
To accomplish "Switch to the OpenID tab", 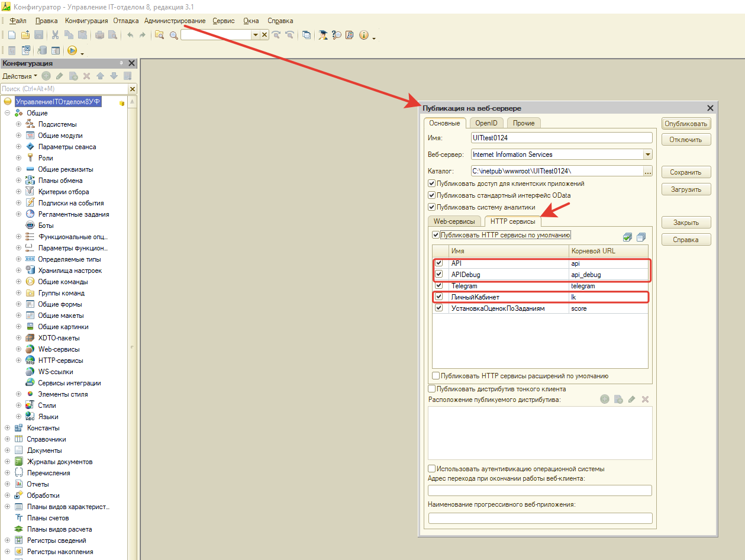I will click(486, 123).
